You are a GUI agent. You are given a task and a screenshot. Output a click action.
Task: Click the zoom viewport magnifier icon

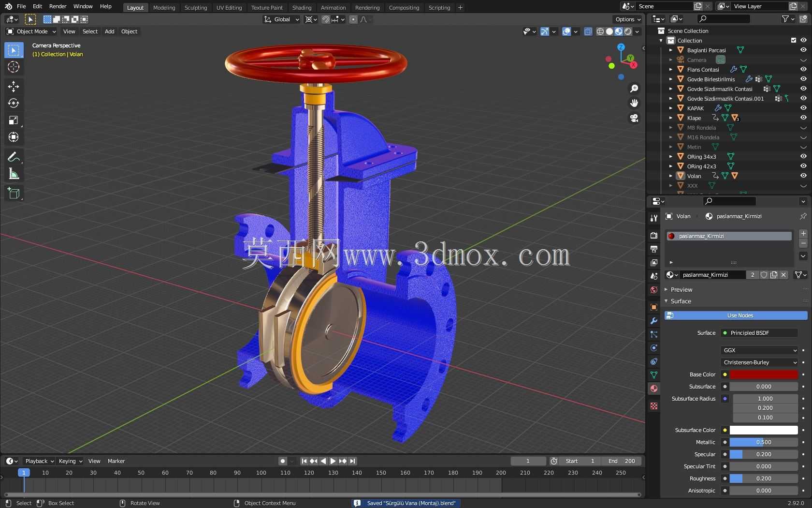coord(634,89)
